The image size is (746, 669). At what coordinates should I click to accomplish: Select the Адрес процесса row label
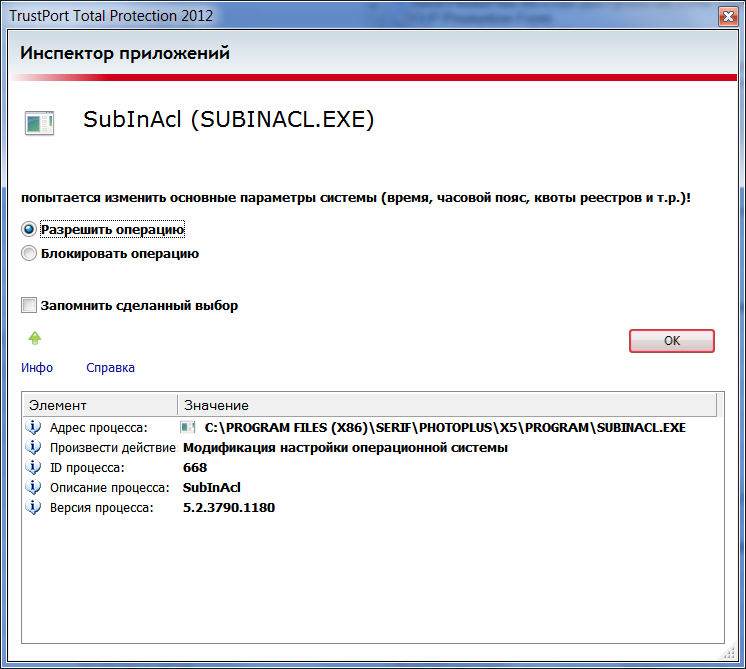pyautogui.click(x=98, y=427)
